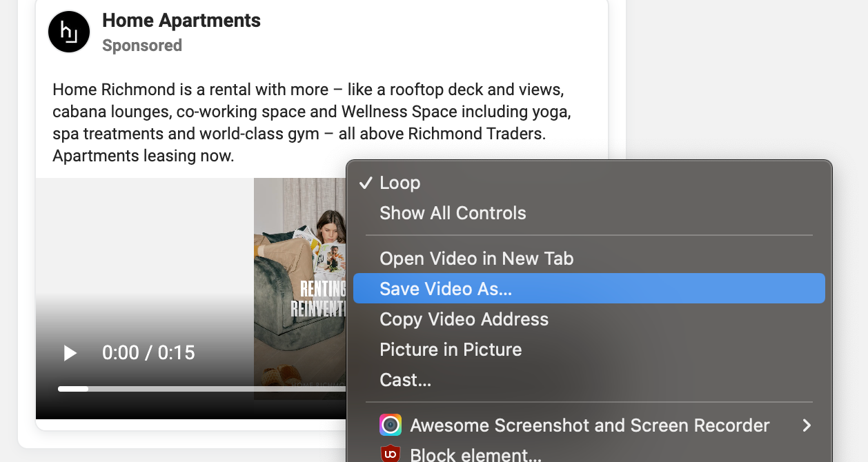Open the Home Apartments page name link

point(181,21)
